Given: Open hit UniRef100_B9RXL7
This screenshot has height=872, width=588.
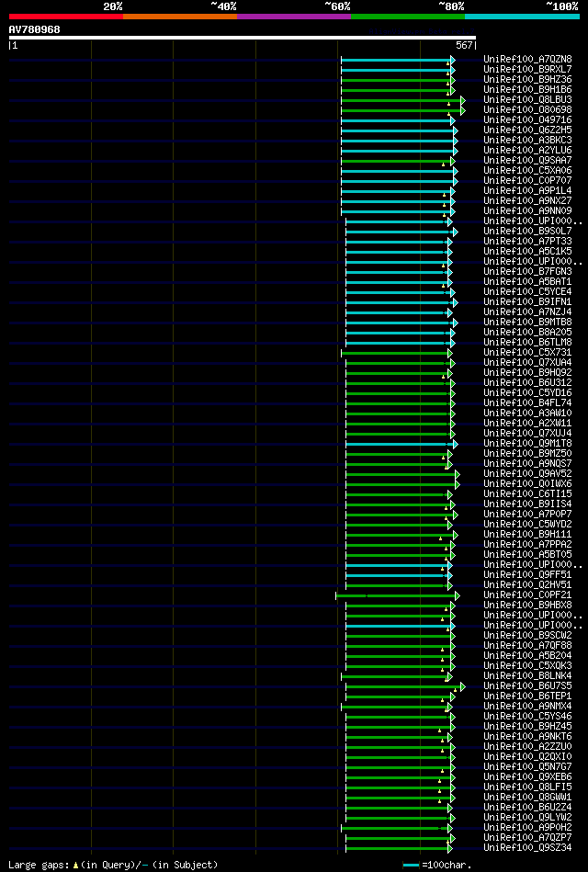Looking at the screenshot, I should (x=527, y=70).
